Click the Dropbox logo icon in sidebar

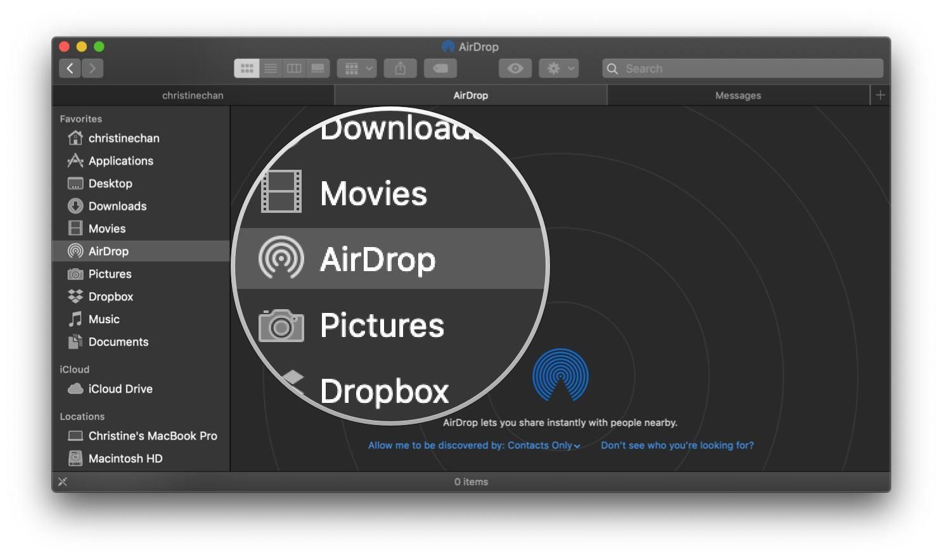pos(75,296)
